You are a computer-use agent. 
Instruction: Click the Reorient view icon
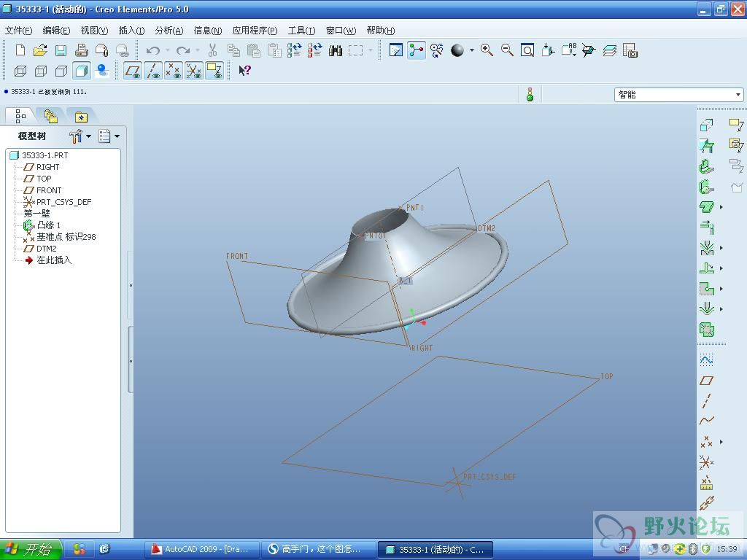[x=548, y=50]
